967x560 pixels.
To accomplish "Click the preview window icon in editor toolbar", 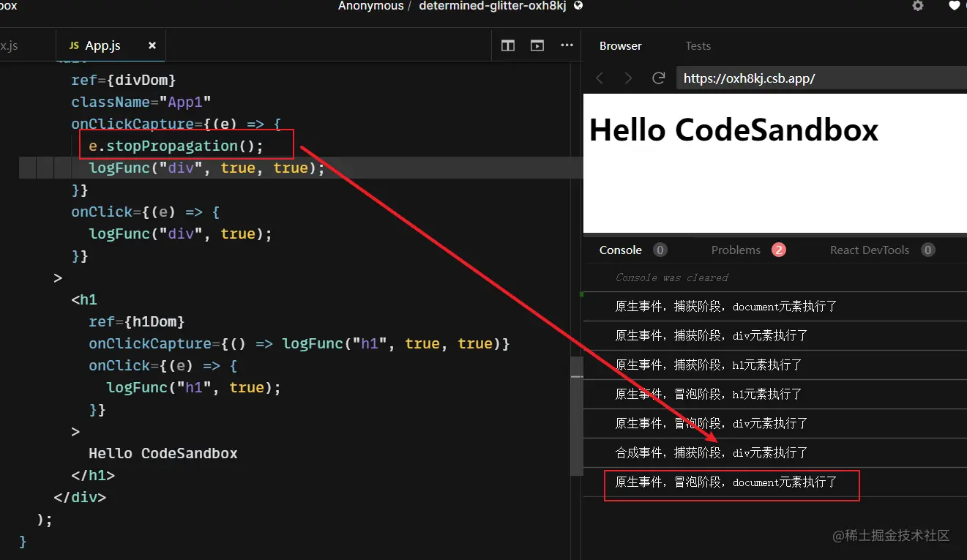I will [x=537, y=45].
